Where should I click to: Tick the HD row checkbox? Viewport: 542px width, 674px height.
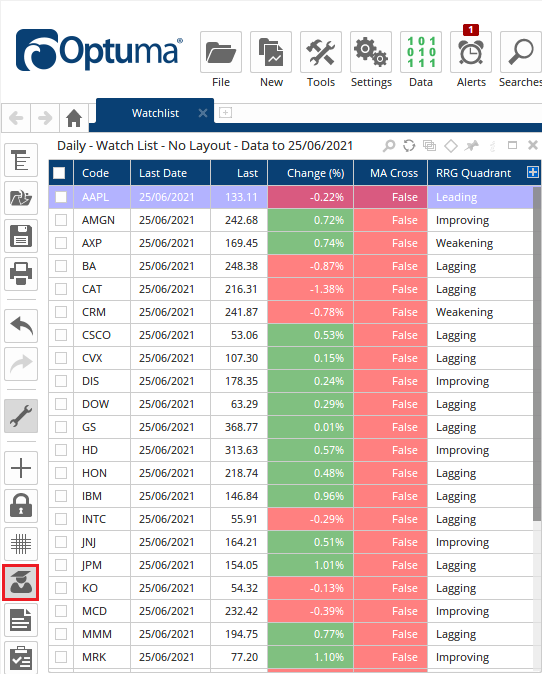(x=61, y=450)
